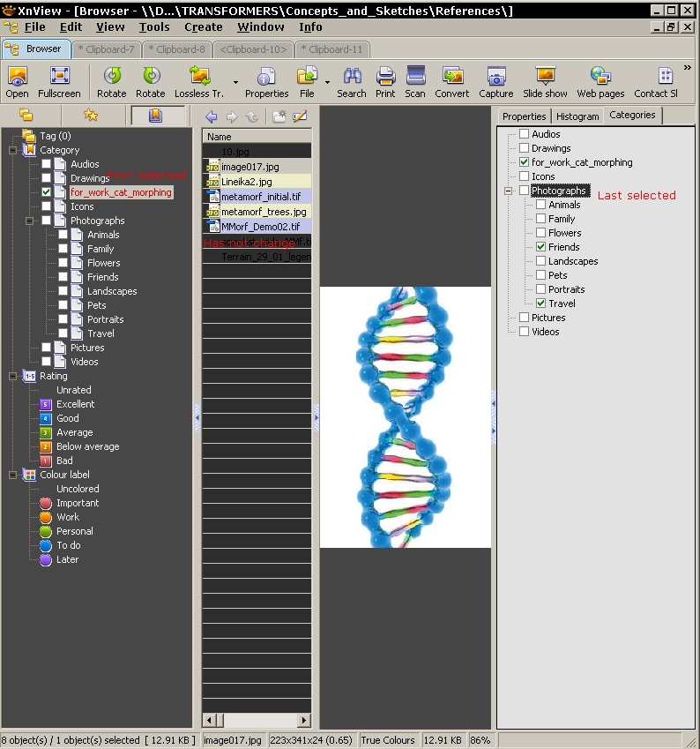Select file metamorf_trees.jpg
The height and width of the screenshot is (749, 700).
click(x=257, y=212)
